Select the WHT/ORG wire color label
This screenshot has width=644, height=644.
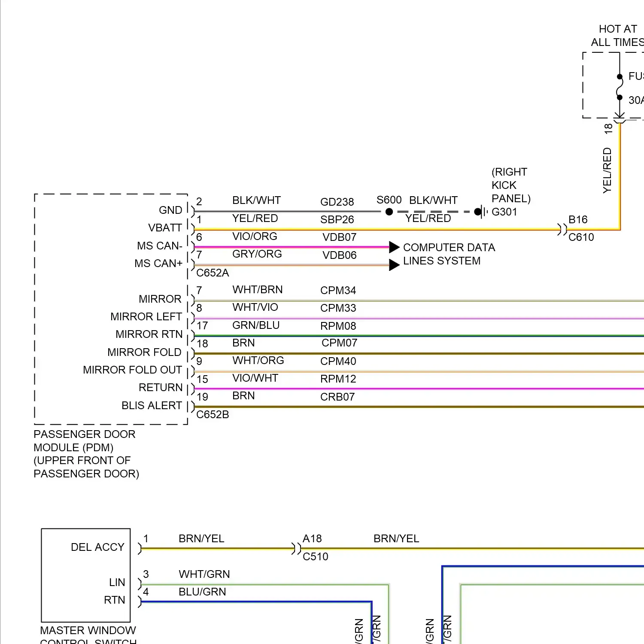tap(258, 360)
